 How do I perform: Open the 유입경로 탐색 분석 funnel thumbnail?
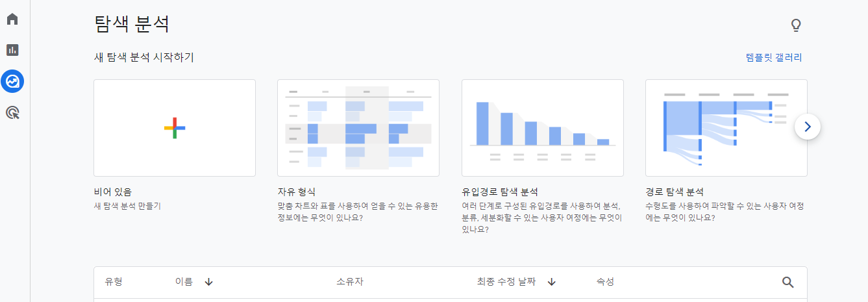[x=543, y=128]
